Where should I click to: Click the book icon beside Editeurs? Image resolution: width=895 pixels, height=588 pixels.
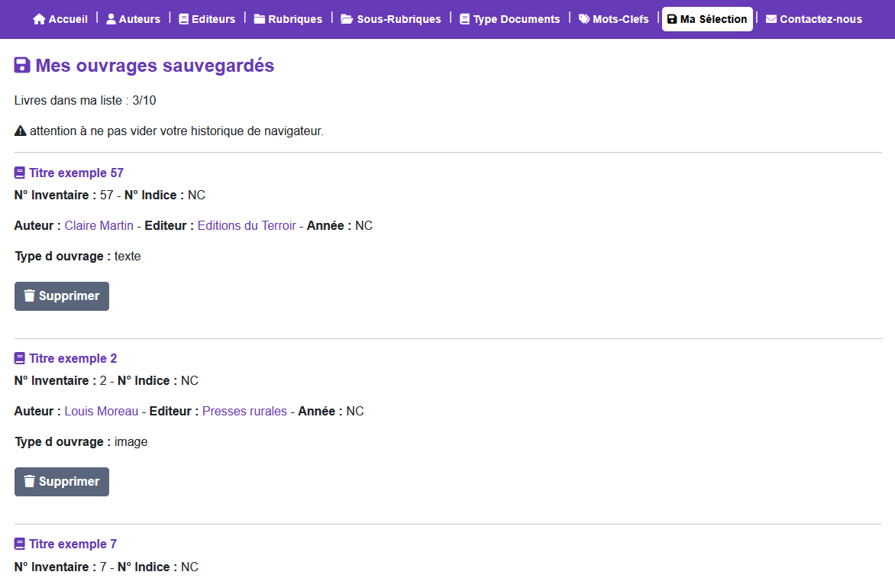[x=183, y=19]
